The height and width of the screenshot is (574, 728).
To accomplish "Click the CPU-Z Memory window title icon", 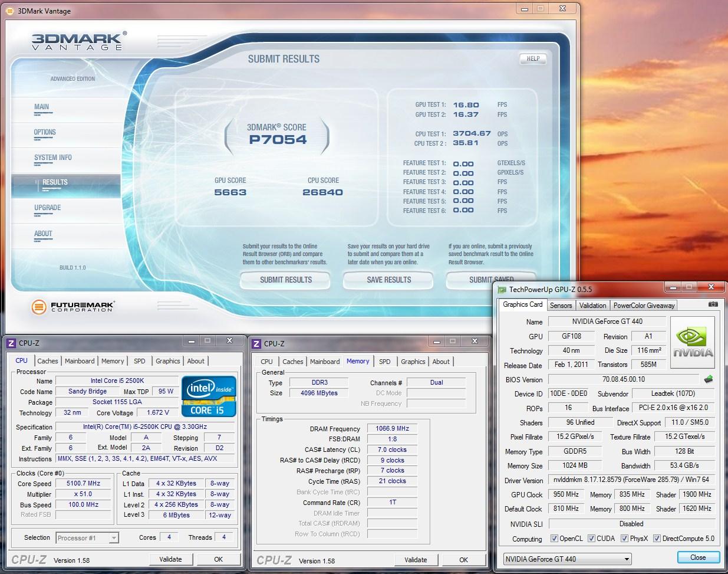I will pos(256,343).
